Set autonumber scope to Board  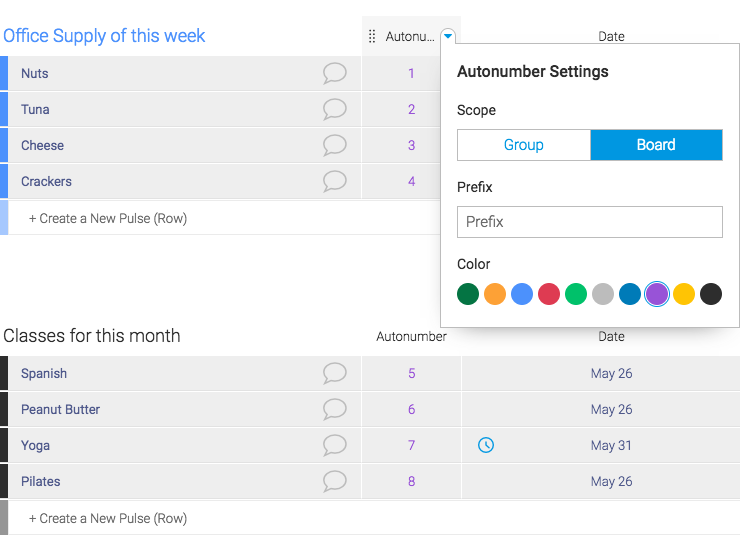[656, 145]
